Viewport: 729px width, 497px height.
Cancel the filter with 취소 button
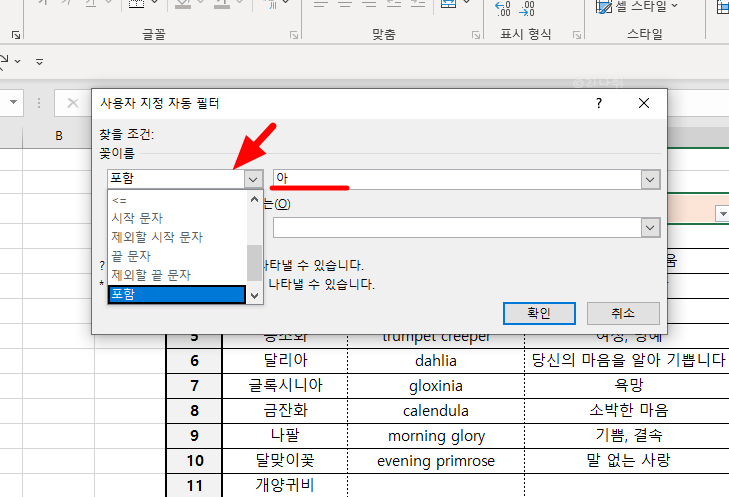click(623, 313)
